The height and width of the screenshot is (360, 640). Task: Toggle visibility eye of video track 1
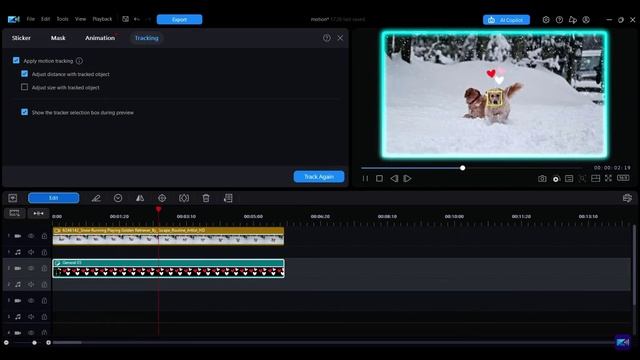(x=31, y=236)
